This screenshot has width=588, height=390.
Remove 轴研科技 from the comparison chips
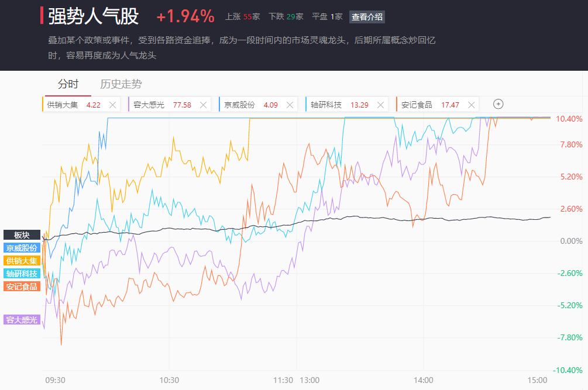point(381,105)
